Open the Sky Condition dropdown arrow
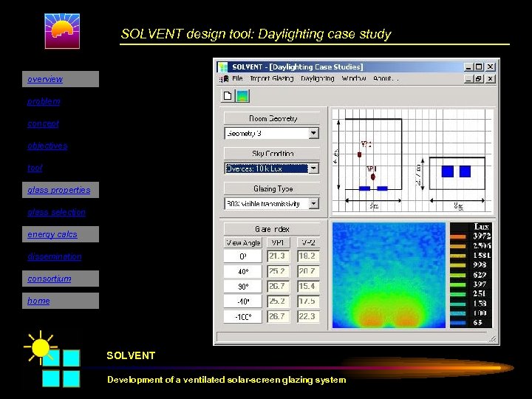Image resolution: width=532 pixels, height=399 pixels. [x=314, y=168]
